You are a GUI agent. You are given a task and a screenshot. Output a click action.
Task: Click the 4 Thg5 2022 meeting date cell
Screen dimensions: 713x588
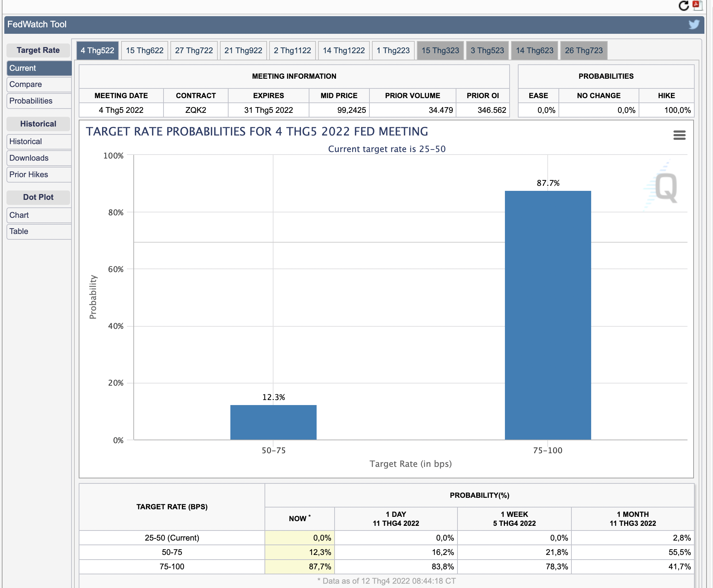121,110
